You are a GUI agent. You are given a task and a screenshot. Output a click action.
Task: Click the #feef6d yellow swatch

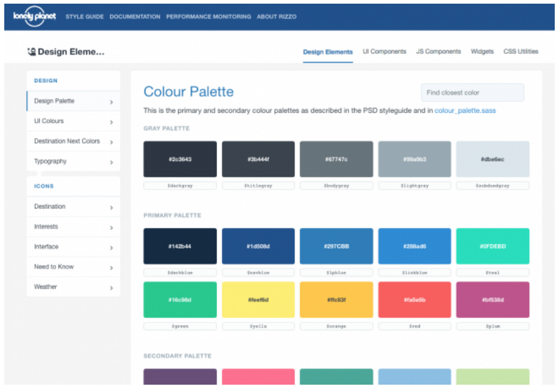pyautogui.click(x=258, y=299)
